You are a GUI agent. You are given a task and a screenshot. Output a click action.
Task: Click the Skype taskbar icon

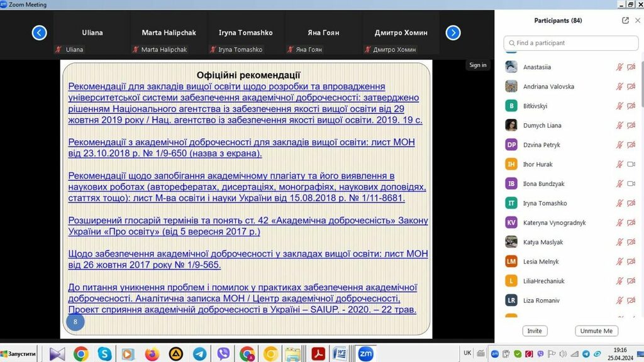click(104, 354)
